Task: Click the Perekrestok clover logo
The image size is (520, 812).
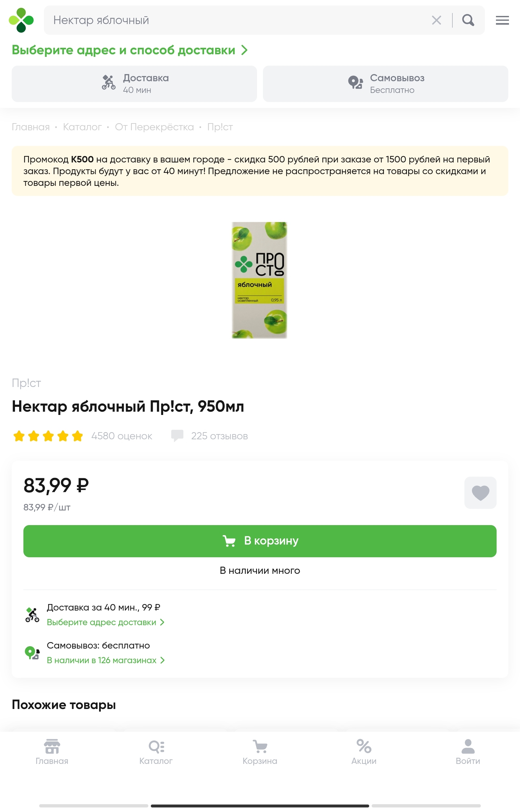Action: point(21,20)
